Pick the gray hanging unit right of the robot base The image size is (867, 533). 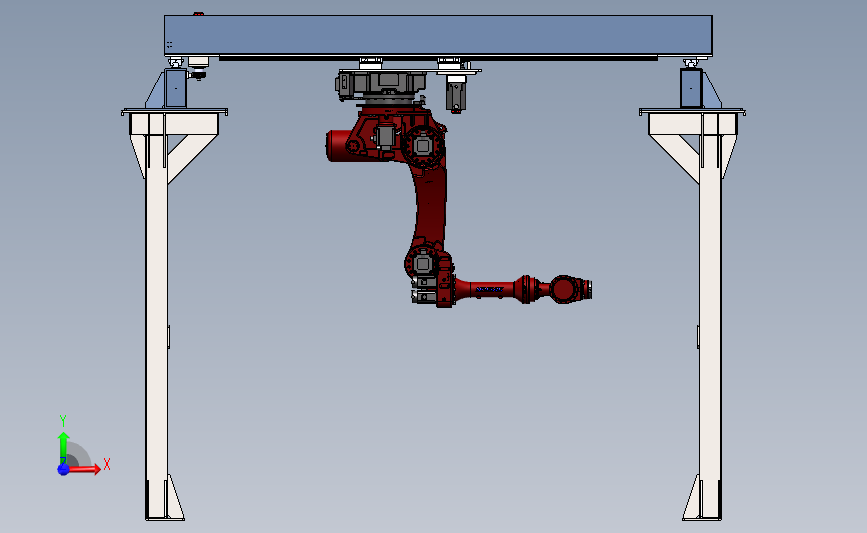pyautogui.click(x=456, y=94)
